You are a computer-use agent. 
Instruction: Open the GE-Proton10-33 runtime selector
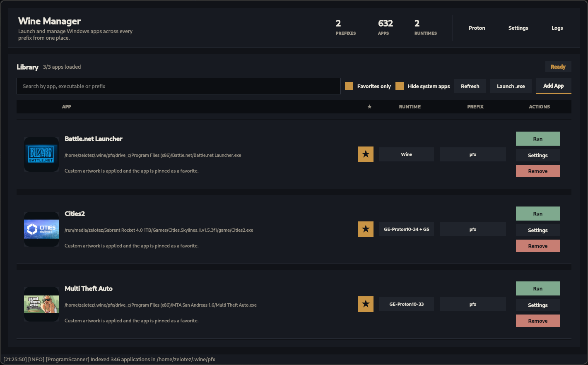pyautogui.click(x=407, y=304)
